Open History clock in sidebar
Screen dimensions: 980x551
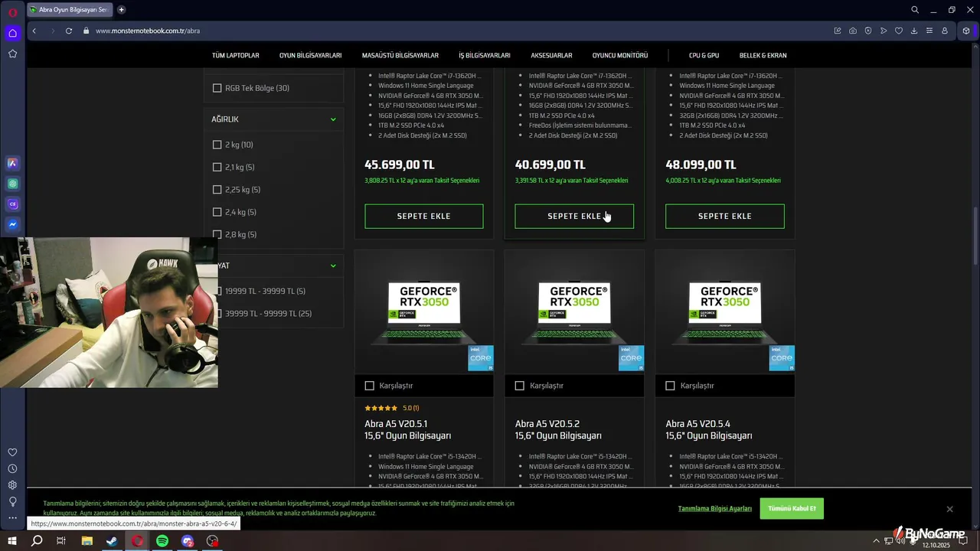[12, 468]
